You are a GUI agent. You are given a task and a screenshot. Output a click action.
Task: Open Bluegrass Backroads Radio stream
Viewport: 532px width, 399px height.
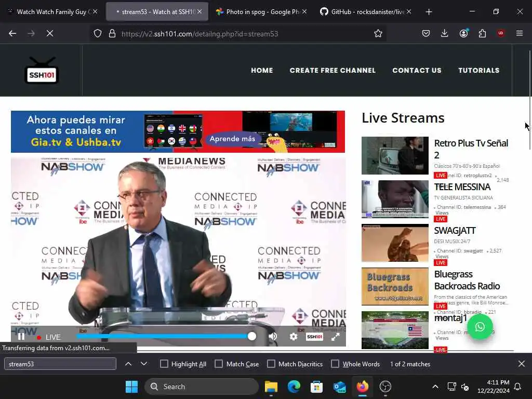pos(467,280)
